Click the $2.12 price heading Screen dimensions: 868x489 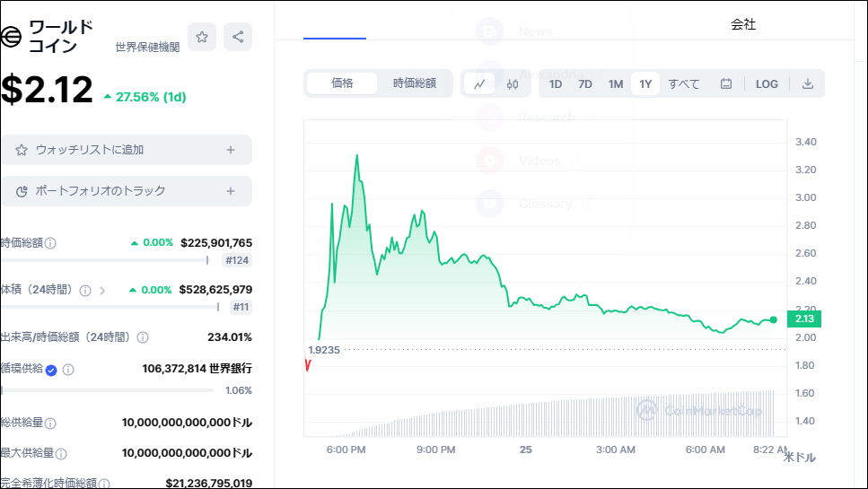(47, 90)
